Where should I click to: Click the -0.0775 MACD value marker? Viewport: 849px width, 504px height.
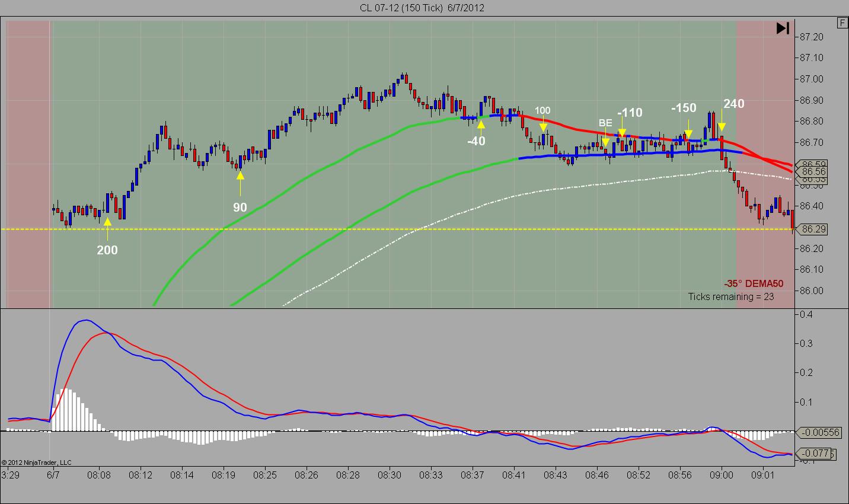(x=815, y=454)
